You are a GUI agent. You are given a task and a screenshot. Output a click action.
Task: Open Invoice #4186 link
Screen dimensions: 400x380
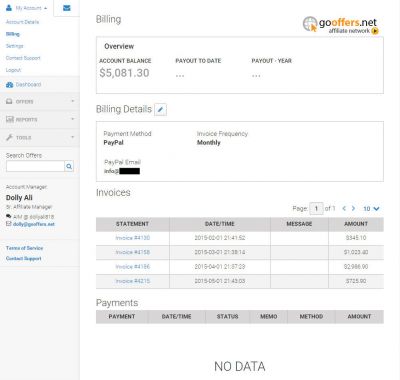pos(133,267)
